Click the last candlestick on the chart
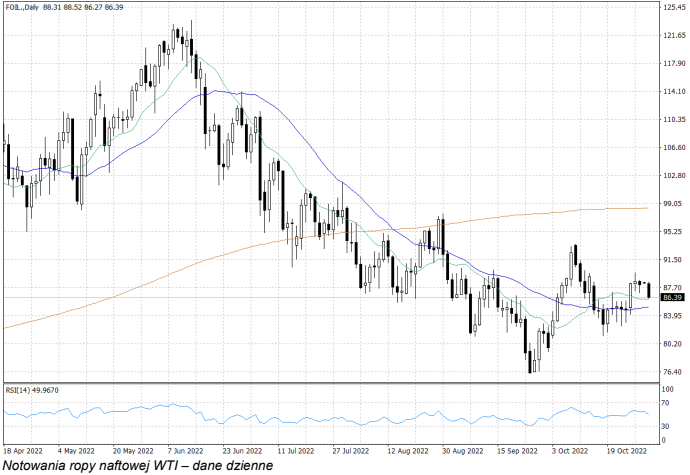The height and width of the screenshot is (475, 690). [x=649, y=291]
